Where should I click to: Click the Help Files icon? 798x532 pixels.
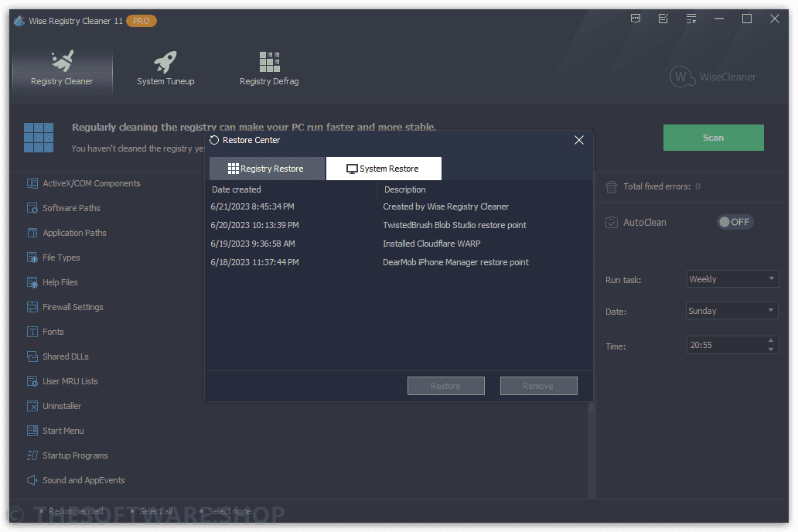[32, 282]
